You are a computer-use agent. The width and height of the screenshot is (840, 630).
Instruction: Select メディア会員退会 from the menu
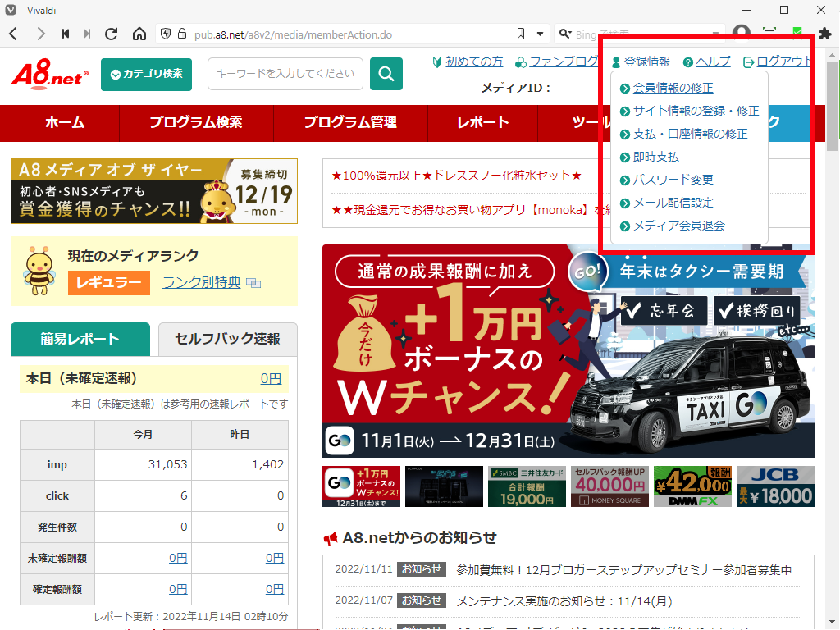pyautogui.click(x=678, y=226)
